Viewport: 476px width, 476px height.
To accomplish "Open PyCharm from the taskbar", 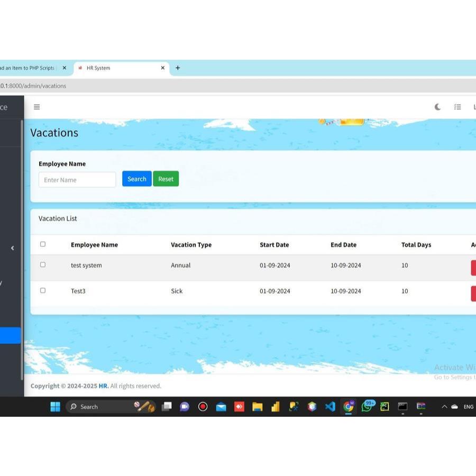I will pyautogui.click(x=385, y=407).
